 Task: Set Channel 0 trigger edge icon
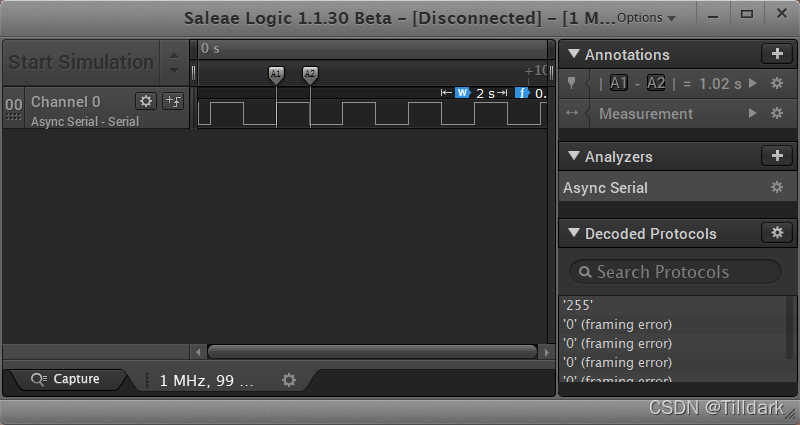[173, 101]
